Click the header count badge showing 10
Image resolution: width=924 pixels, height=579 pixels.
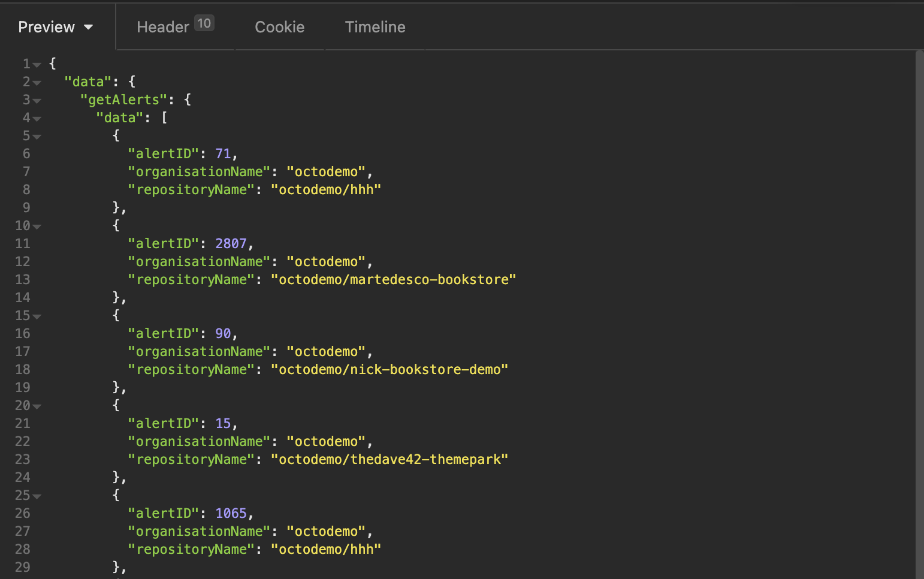click(204, 23)
